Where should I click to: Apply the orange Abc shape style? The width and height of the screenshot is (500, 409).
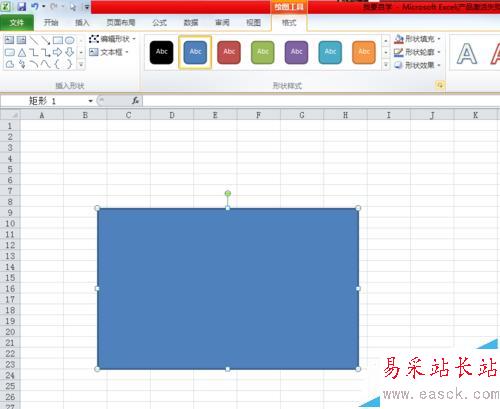pyautogui.click(x=364, y=52)
